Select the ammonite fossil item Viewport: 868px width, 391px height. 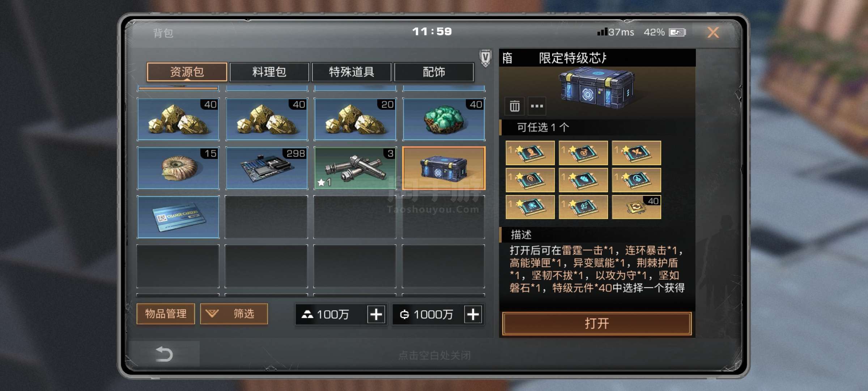(178, 168)
